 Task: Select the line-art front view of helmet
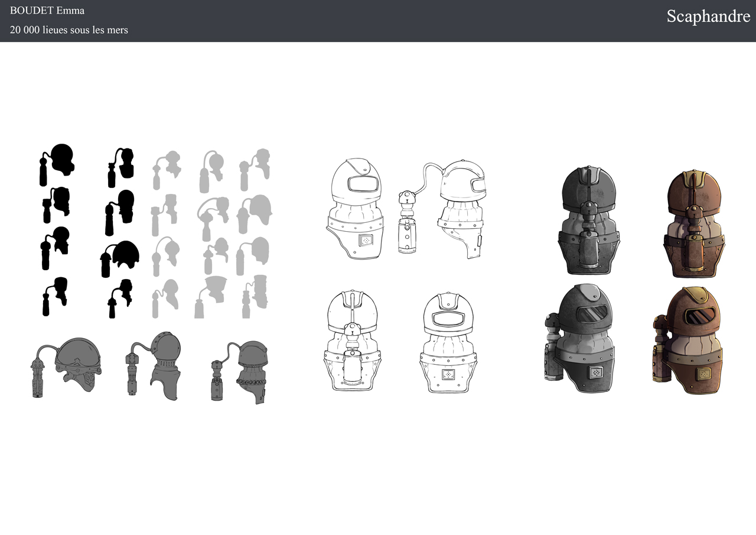pyautogui.click(x=448, y=342)
